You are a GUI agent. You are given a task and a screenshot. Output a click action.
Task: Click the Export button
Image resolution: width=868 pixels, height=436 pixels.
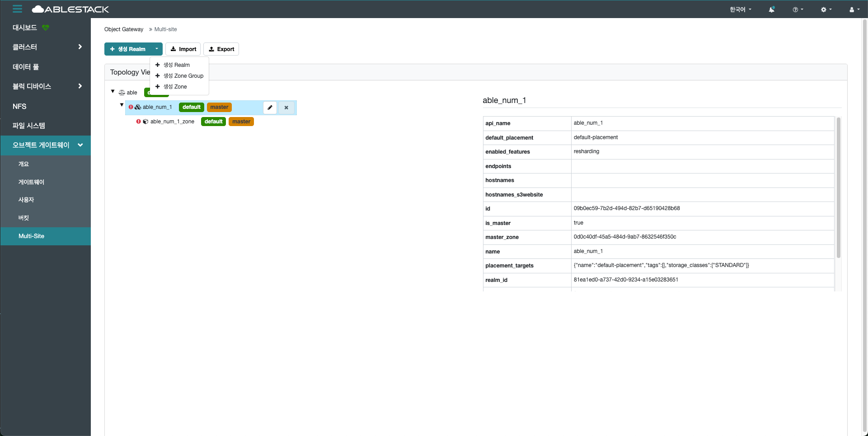tap(221, 49)
